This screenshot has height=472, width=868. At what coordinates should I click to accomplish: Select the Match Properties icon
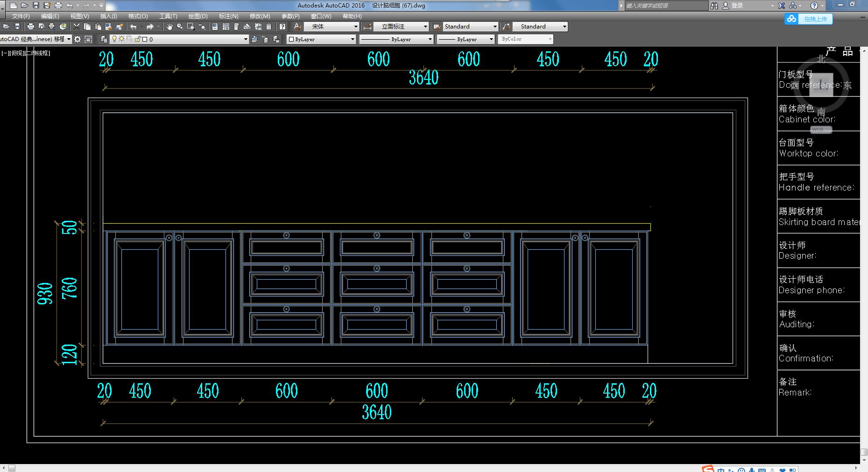coord(109,27)
